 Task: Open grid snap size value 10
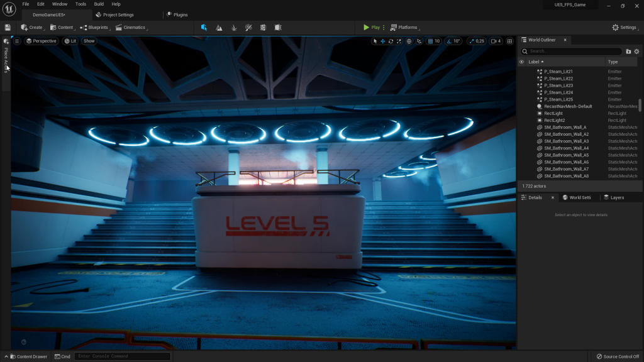pyautogui.click(x=437, y=41)
